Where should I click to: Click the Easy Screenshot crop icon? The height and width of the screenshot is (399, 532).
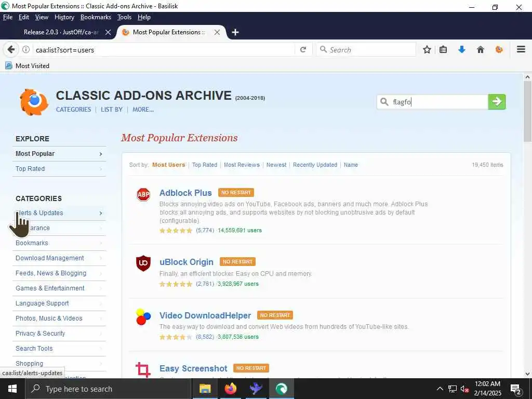143,369
